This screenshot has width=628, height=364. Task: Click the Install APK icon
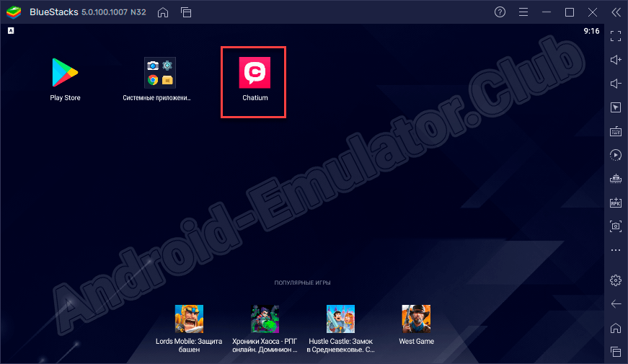pos(616,203)
